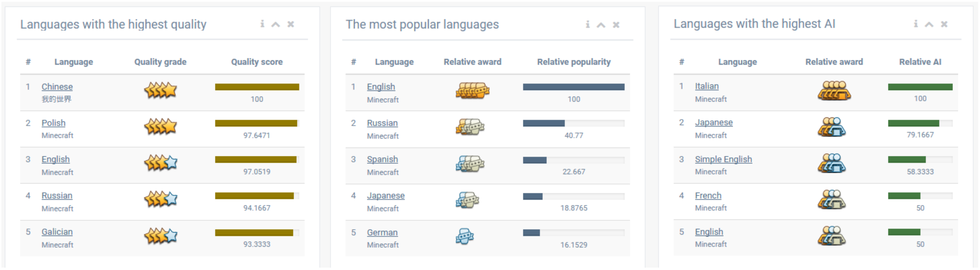Viewport: 980px width, 270px height.
Task: Collapse the most popular languages panel
Action: tap(601, 25)
